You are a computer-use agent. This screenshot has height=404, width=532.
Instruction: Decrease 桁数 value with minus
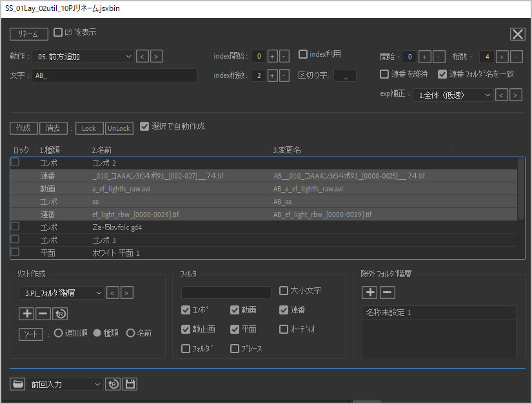[x=516, y=57]
